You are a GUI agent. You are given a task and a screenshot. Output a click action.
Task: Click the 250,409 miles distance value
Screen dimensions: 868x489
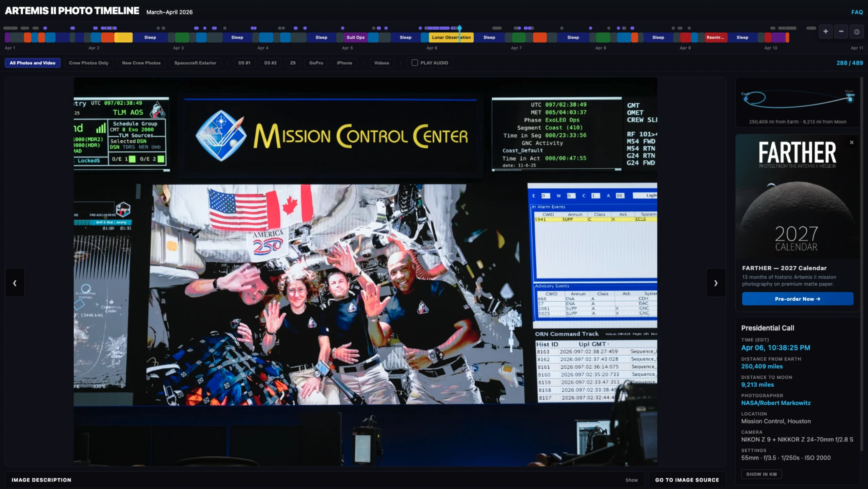[x=762, y=366]
